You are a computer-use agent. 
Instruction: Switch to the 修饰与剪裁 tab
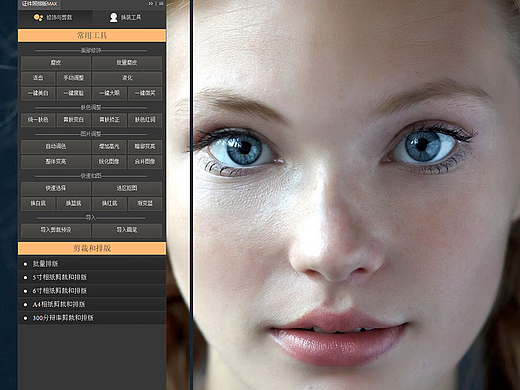point(55,18)
